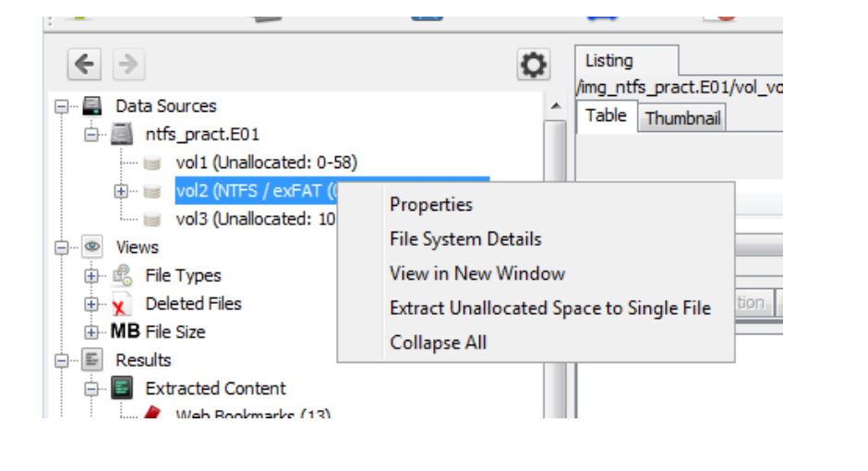This screenshot has width=868, height=471.
Task: Expand the File Size node
Action: (91, 332)
